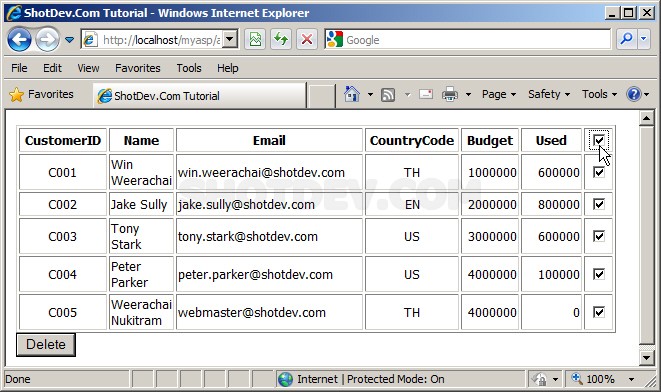Image resolution: width=661 pixels, height=392 pixels.
Task: Expand the address bar dropdown arrow
Action: click(x=229, y=40)
